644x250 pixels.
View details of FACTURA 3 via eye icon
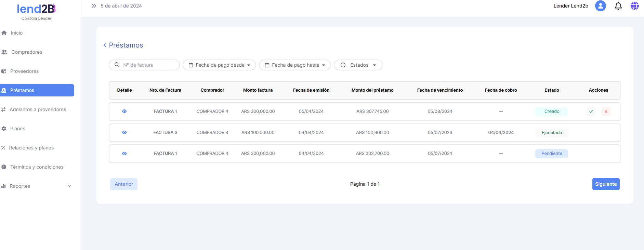(x=124, y=132)
